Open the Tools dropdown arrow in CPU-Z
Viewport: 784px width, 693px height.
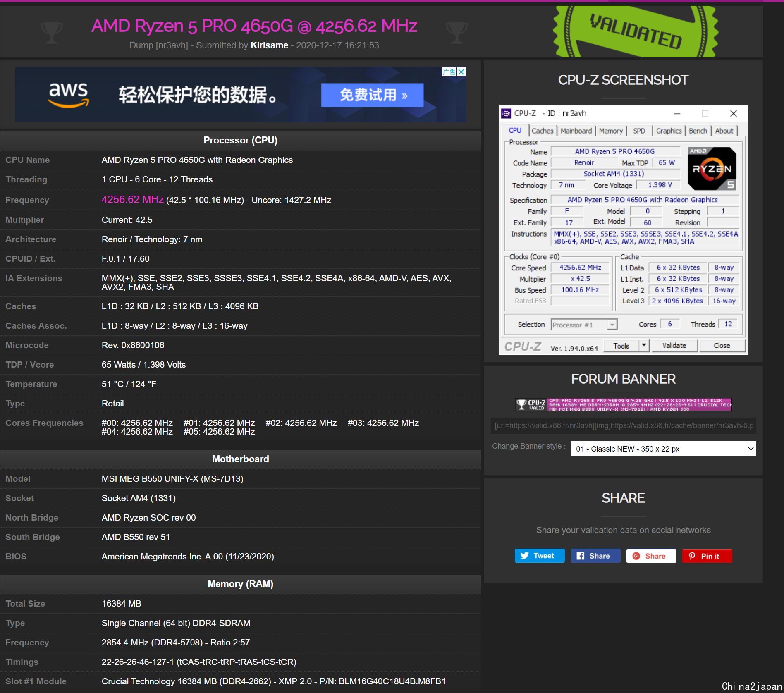[644, 345]
